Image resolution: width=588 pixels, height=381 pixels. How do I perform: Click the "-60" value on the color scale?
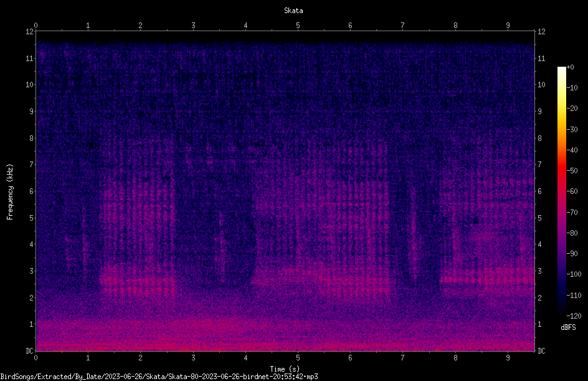coord(572,191)
